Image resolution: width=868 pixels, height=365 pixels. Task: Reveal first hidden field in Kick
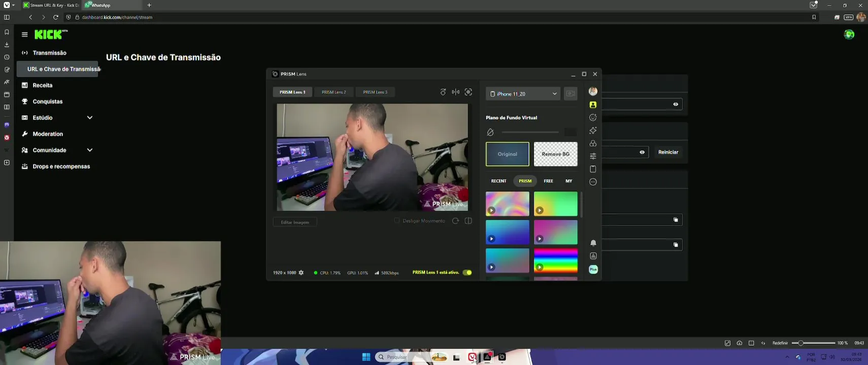coord(676,104)
